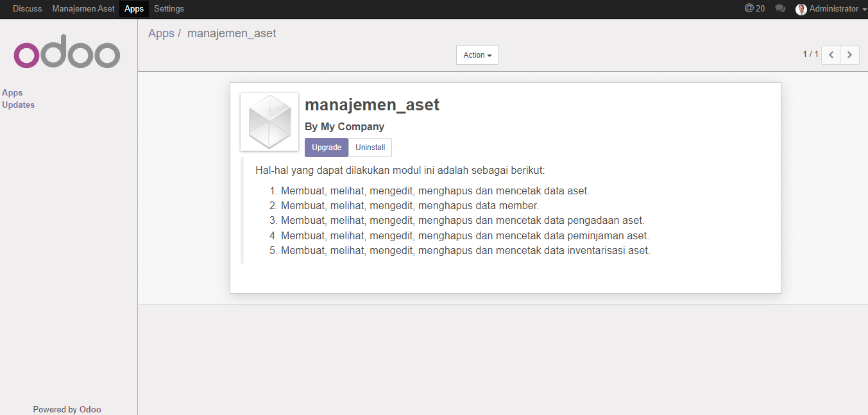The width and height of the screenshot is (868, 415).
Task: Click the Uninstall button
Action: click(x=370, y=148)
